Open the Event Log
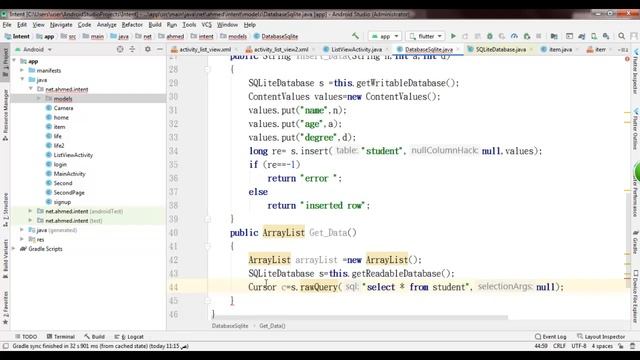The image size is (640, 360). 551,337
